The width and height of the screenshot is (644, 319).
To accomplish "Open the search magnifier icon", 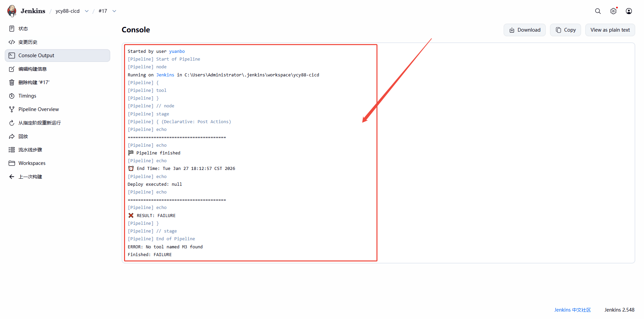I will click(598, 11).
